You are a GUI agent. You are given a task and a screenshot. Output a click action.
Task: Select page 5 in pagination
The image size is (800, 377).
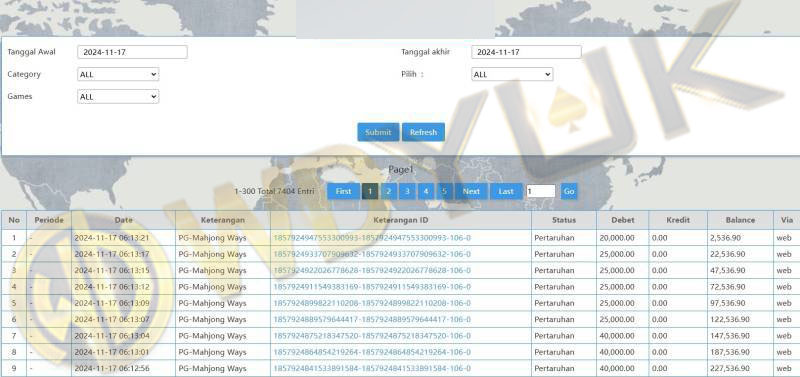point(444,191)
